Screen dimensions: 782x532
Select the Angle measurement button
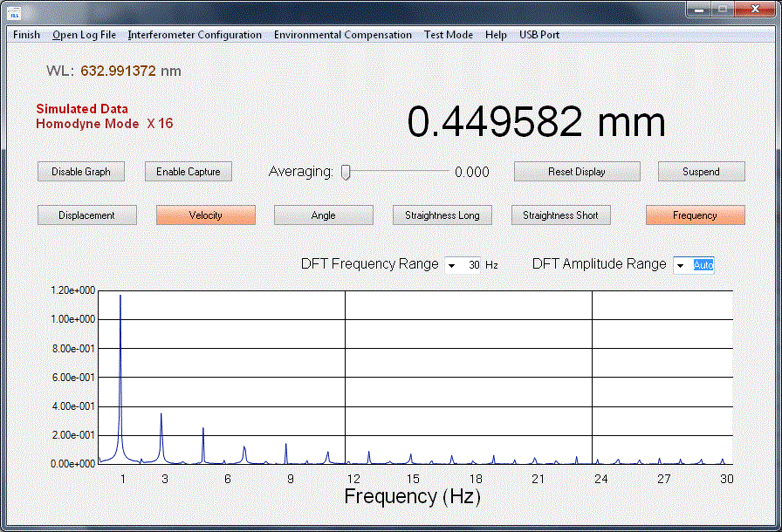coord(323,215)
